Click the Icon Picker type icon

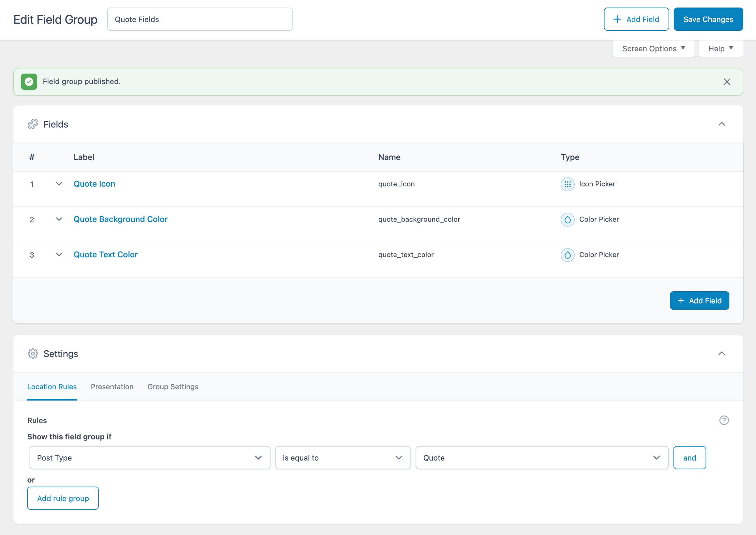pyautogui.click(x=567, y=184)
